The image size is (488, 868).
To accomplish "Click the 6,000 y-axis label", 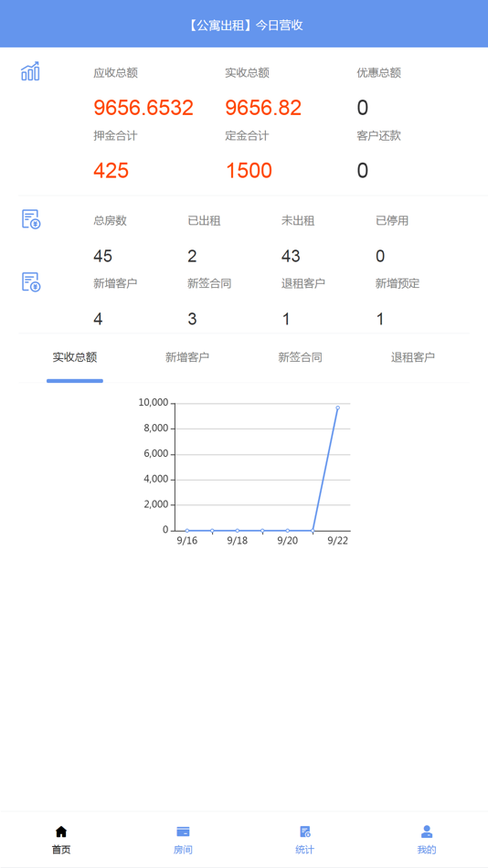I will (155, 453).
